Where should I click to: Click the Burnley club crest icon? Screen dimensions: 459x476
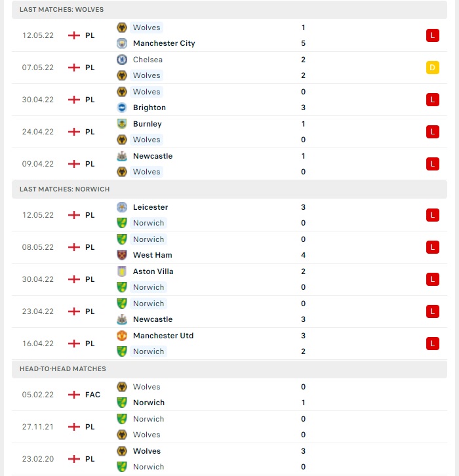[x=122, y=124]
